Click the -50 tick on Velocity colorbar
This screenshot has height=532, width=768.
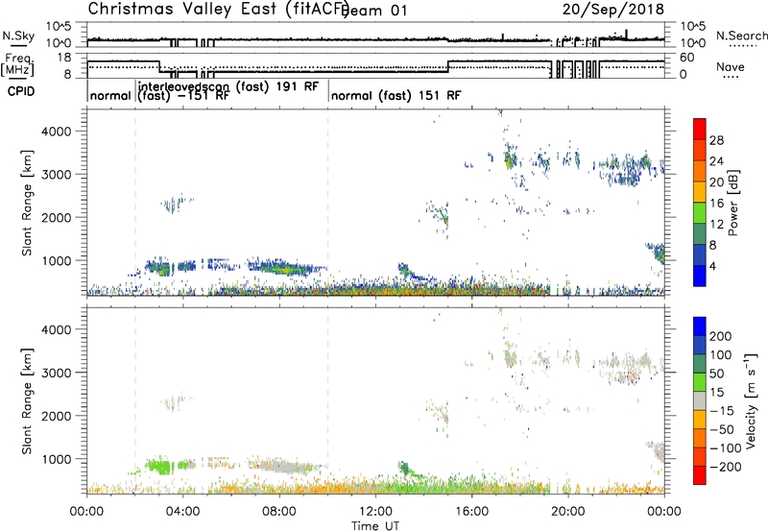(722, 429)
